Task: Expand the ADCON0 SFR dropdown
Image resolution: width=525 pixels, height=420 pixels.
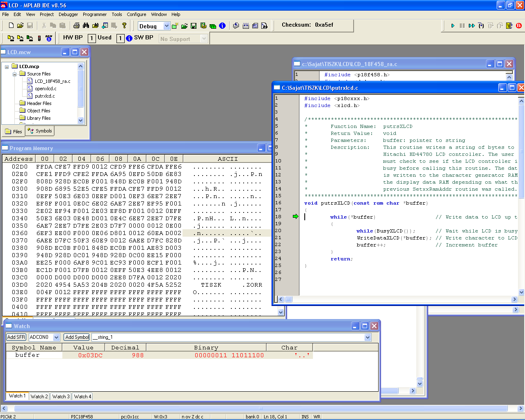Action: (x=57, y=337)
